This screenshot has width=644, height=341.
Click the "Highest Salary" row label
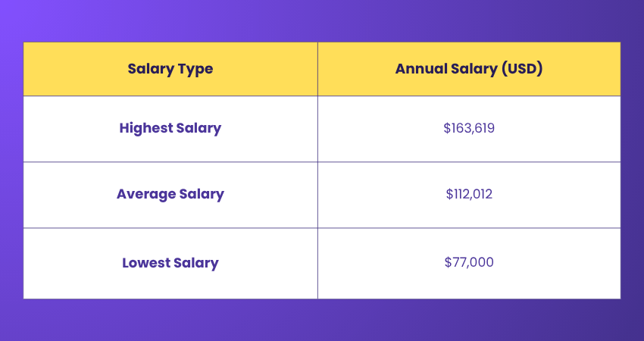coord(170,128)
